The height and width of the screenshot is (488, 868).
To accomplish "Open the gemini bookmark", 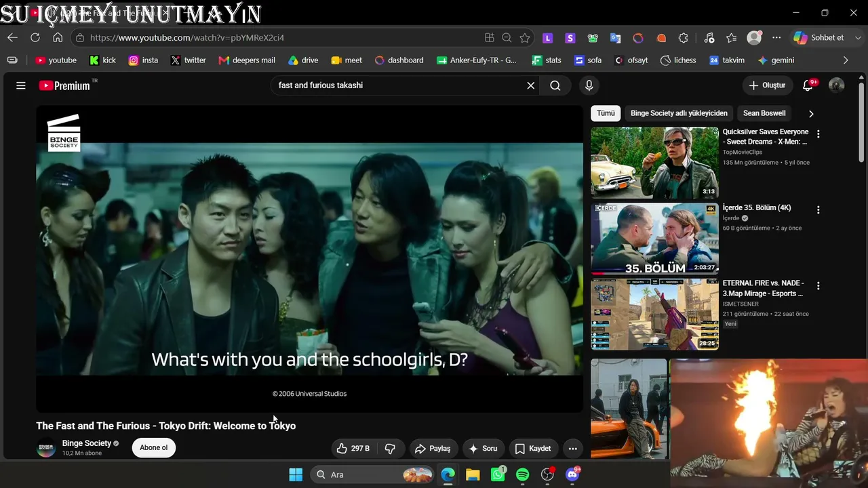I will click(x=776, y=60).
